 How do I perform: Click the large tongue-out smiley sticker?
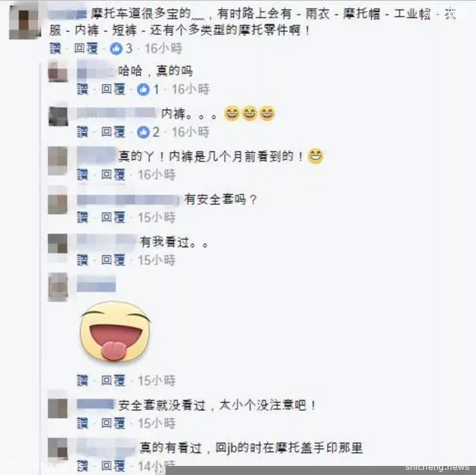(115, 331)
